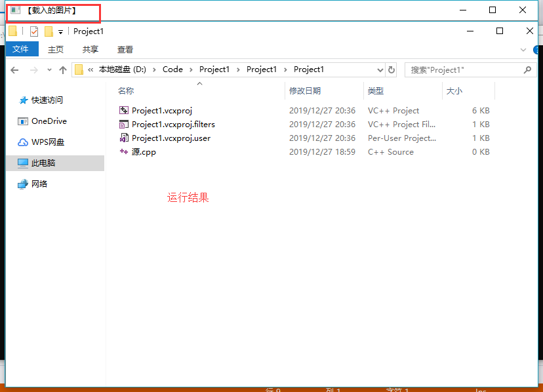Open the 主页 ribbon tab
Viewport: 543px width, 392px height.
click(56, 50)
